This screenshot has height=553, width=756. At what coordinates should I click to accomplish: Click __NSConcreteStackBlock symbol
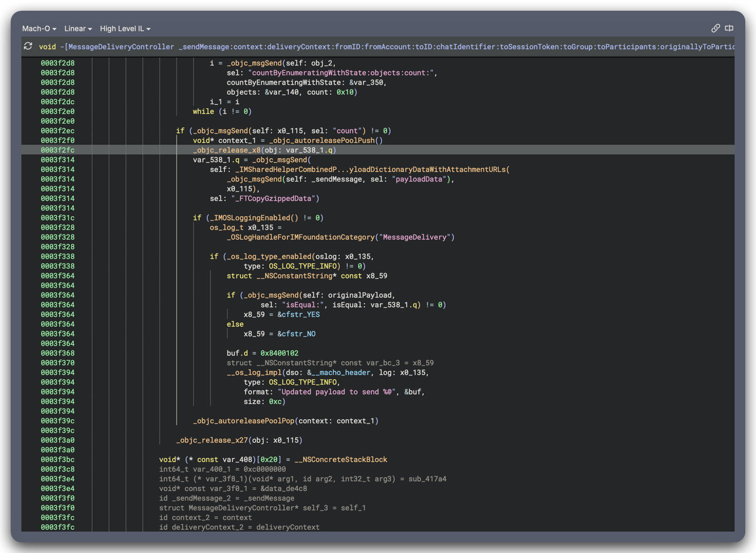[341, 459]
